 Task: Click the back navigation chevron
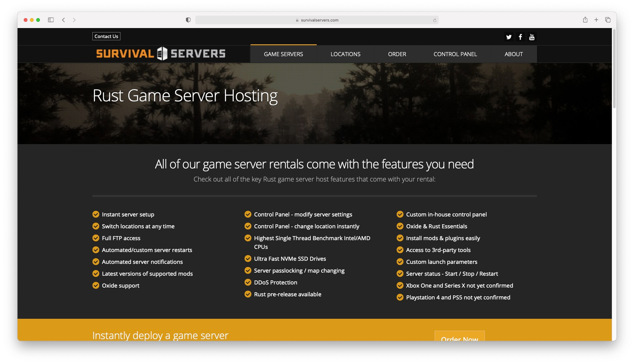[63, 20]
